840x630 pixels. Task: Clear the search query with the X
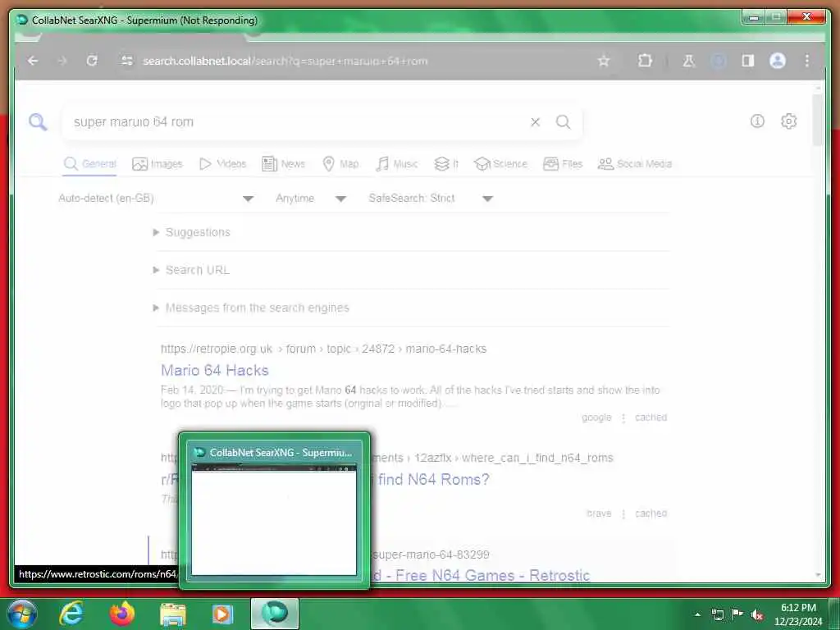[535, 122]
